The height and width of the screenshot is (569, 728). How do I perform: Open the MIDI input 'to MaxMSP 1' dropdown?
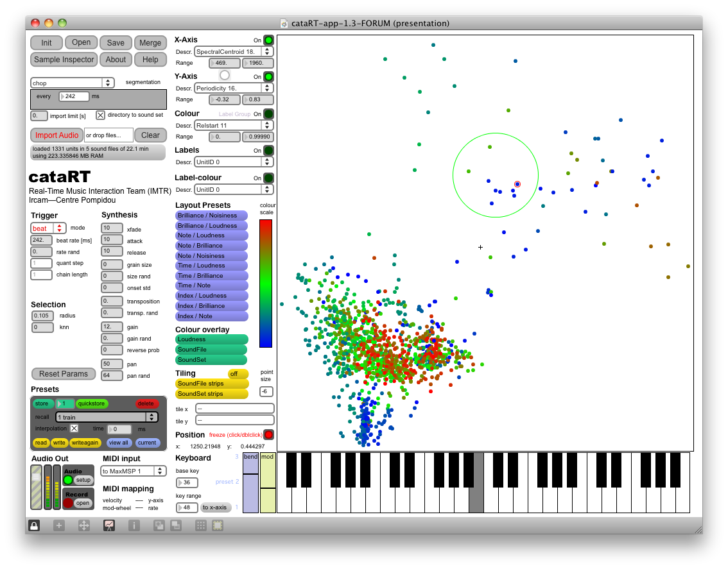tap(134, 471)
